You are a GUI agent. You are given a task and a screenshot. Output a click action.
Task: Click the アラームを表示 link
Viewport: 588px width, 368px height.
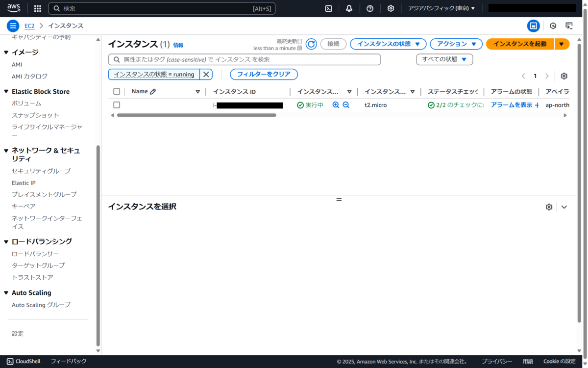511,105
